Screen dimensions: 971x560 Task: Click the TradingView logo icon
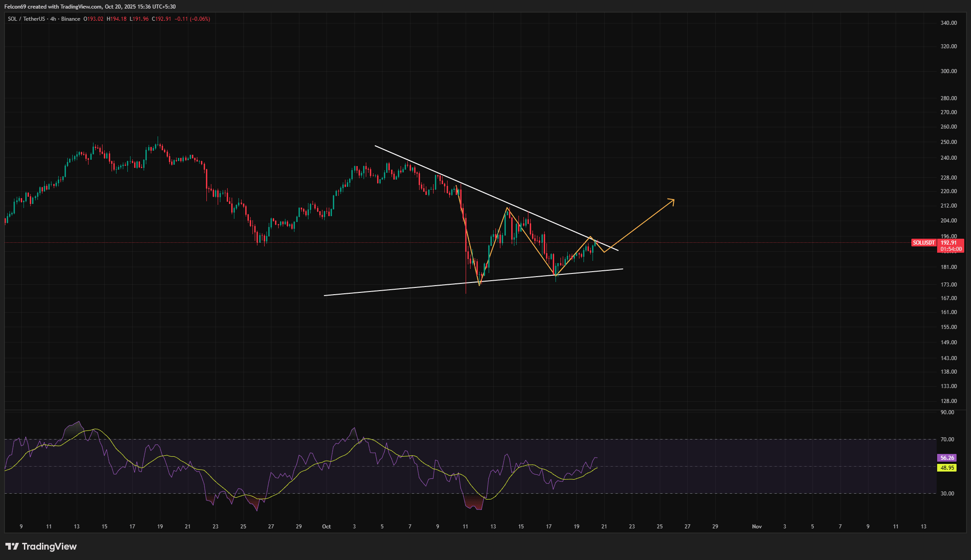pyautogui.click(x=12, y=546)
